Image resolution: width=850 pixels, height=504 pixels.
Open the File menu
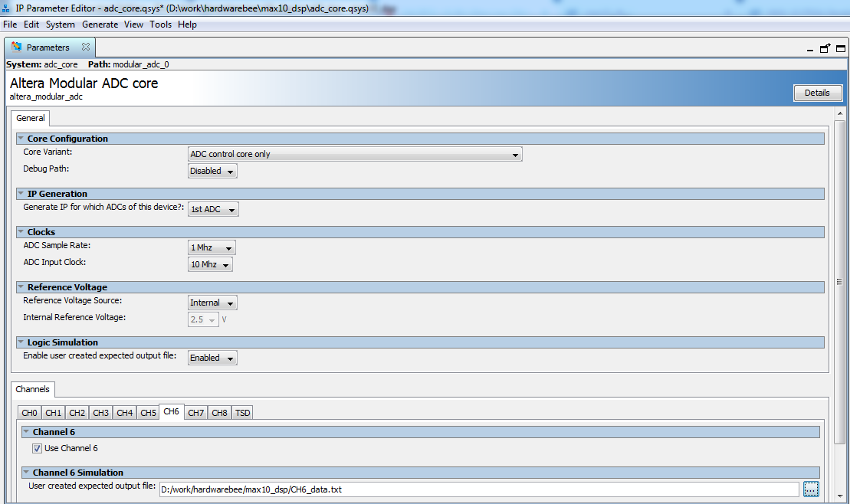pyautogui.click(x=10, y=25)
